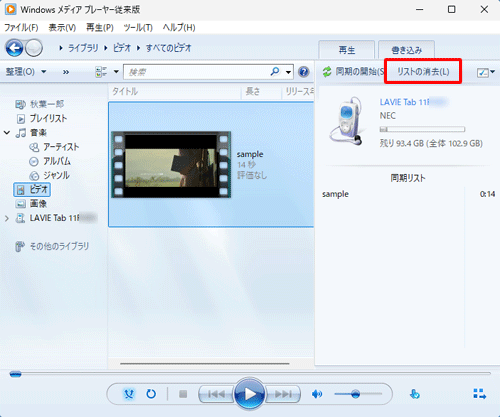Open the help question mark icon
Screen dimensions: 500x417
tap(304, 72)
